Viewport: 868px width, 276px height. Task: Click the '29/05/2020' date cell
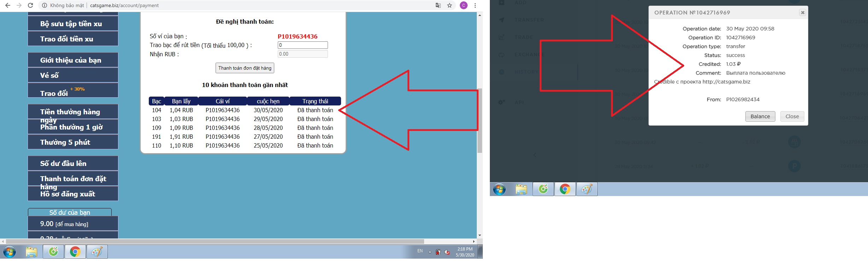[x=268, y=119]
